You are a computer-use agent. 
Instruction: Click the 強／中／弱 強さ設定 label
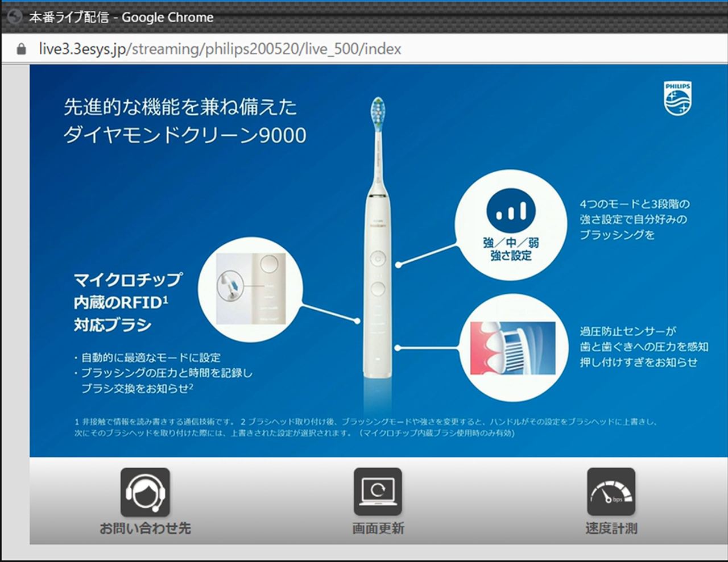click(x=511, y=249)
